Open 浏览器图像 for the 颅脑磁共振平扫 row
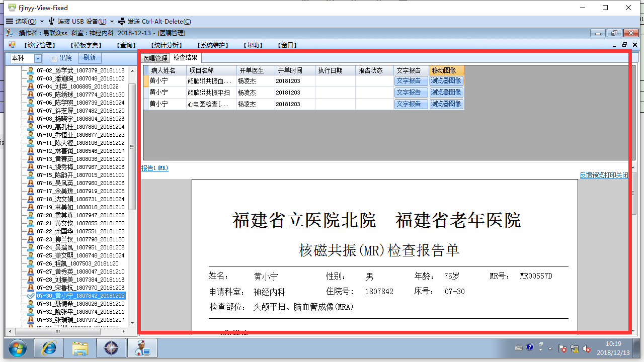 coord(446,93)
